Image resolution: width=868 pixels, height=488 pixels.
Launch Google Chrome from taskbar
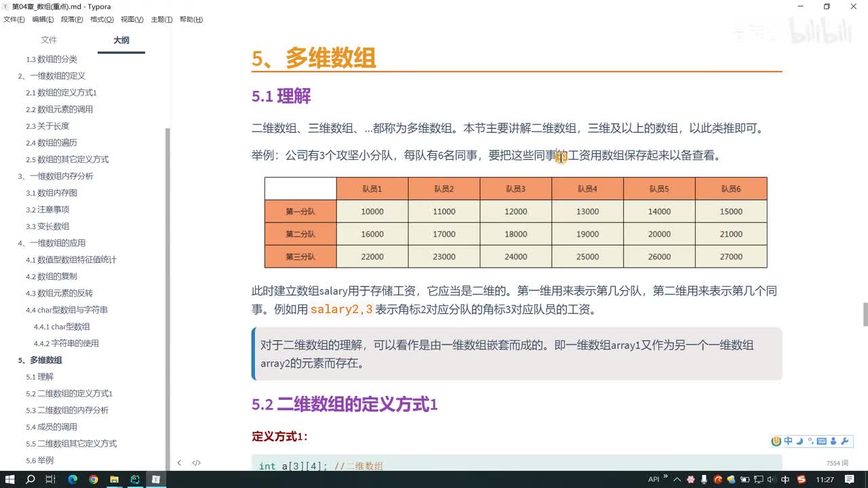tap(93, 479)
